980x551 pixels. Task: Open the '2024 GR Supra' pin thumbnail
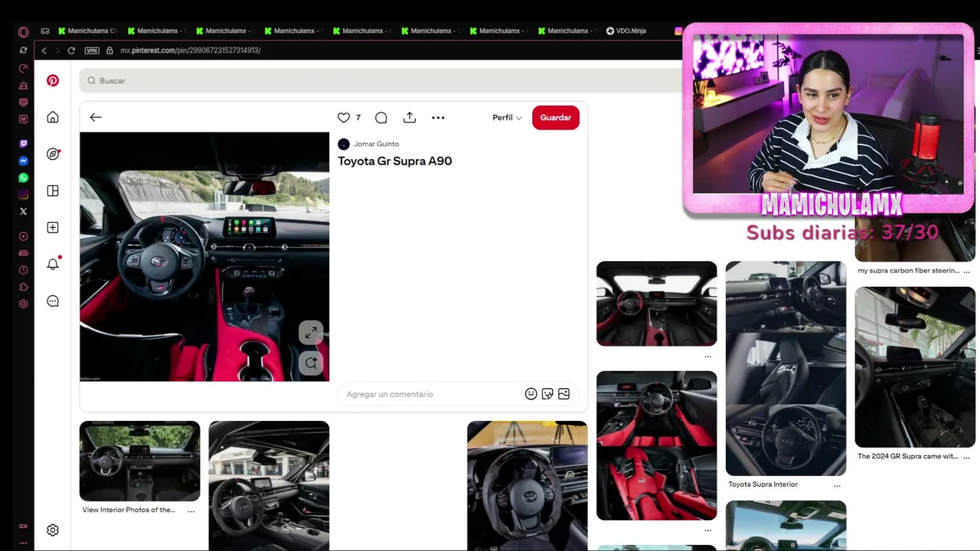pos(916,367)
